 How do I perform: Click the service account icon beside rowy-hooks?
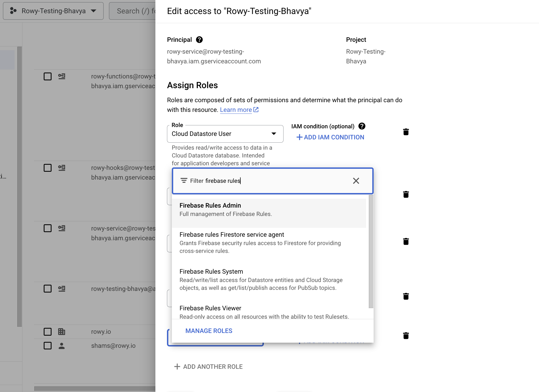[x=62, y=168]
